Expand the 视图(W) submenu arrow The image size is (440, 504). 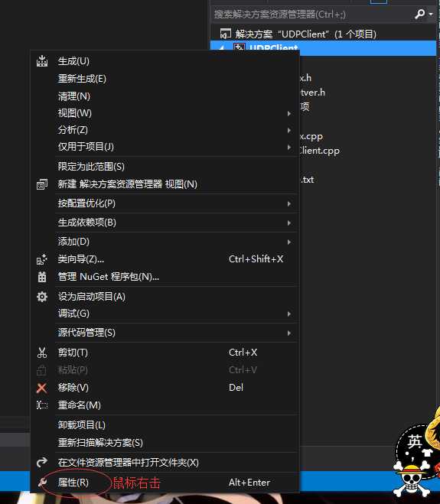289,113
